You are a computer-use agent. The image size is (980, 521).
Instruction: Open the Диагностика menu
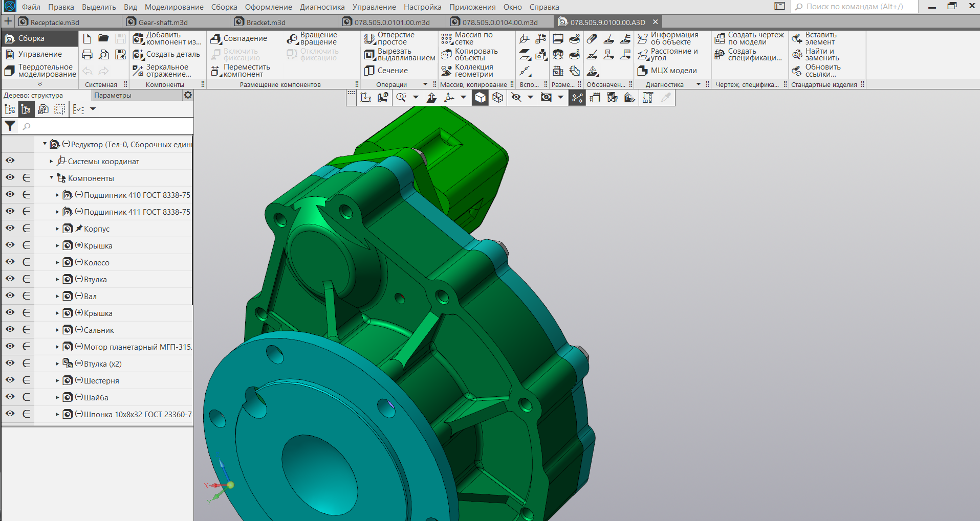(322, 7)
